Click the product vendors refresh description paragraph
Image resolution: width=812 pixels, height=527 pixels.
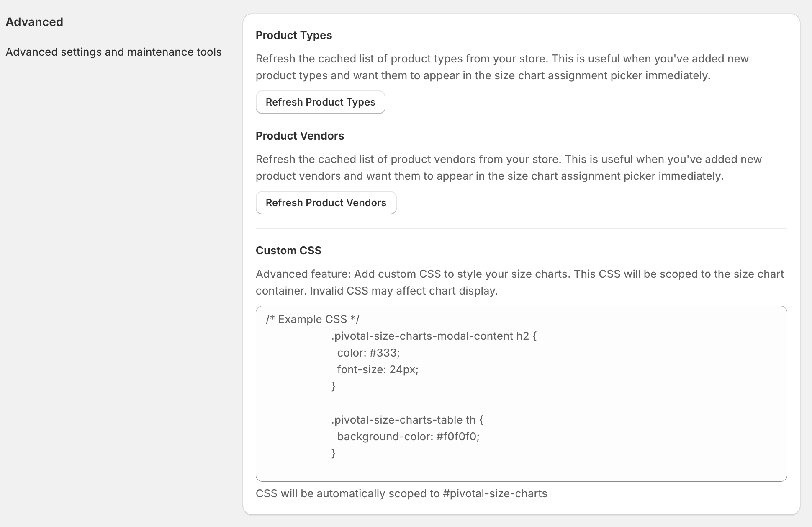coord(509,168)
